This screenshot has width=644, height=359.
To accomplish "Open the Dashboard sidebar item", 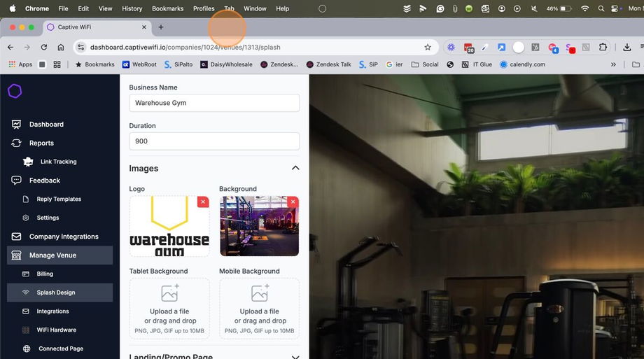I will (46, 124).
